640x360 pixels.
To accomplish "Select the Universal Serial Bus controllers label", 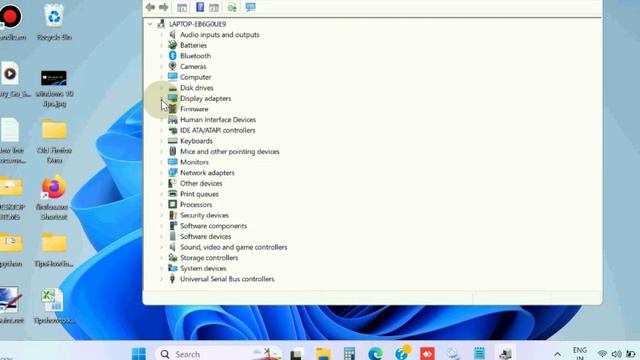I will [x=227, y=279].
